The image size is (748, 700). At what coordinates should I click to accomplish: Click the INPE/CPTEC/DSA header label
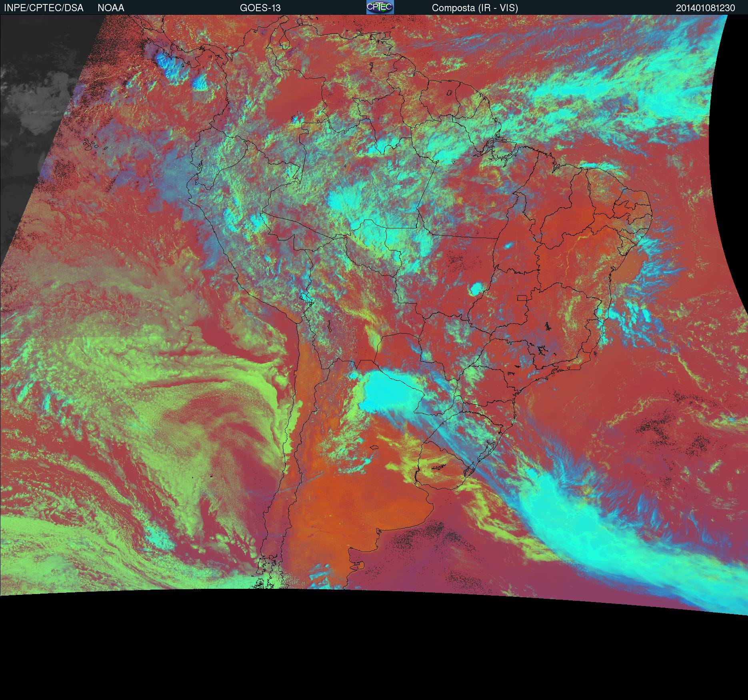44,8
